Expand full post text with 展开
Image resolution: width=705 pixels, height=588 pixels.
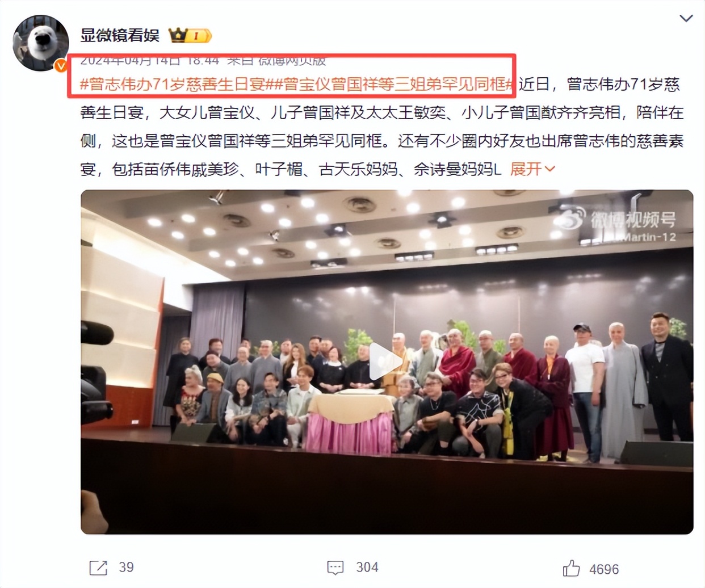(x=526, y=169)
